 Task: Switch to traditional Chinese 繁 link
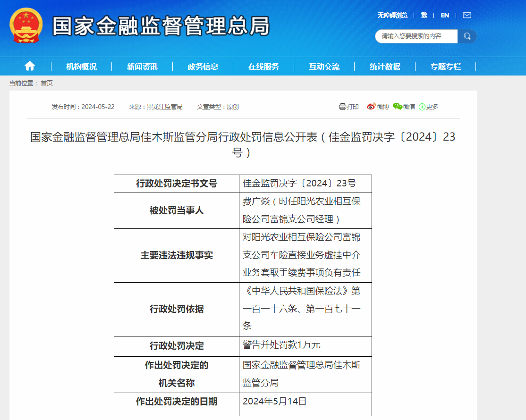(x=424, y=15)
